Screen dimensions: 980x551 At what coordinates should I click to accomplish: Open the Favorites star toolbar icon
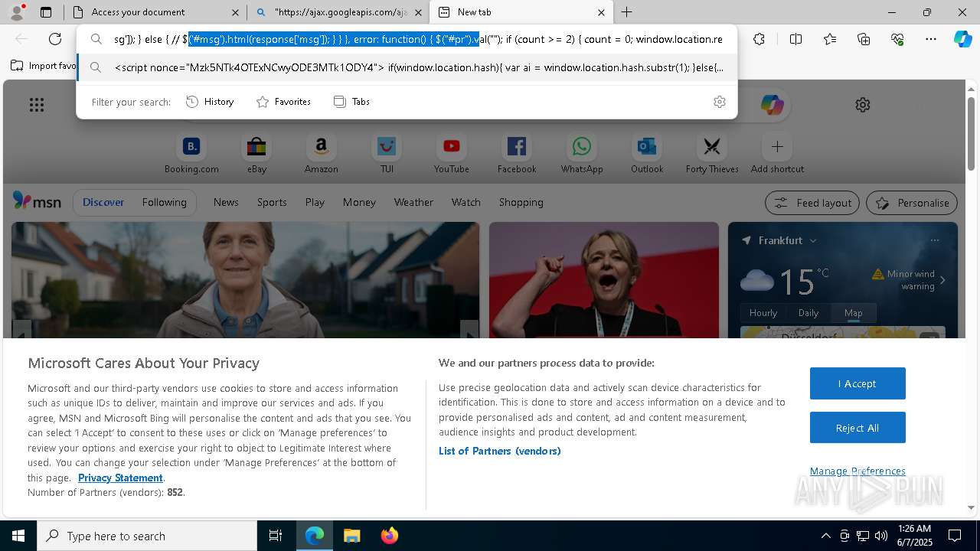pos(830,39)
